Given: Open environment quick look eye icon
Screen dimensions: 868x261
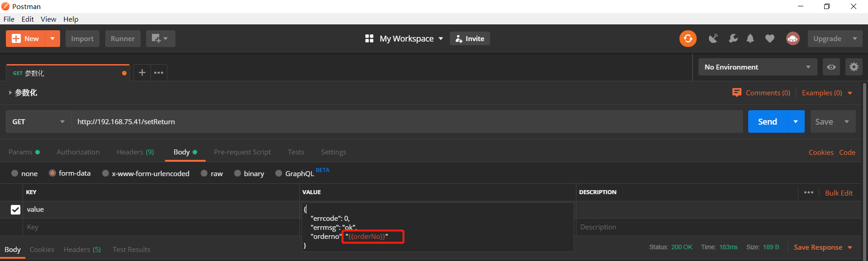Looking at the screenshot, I should 831,67.
